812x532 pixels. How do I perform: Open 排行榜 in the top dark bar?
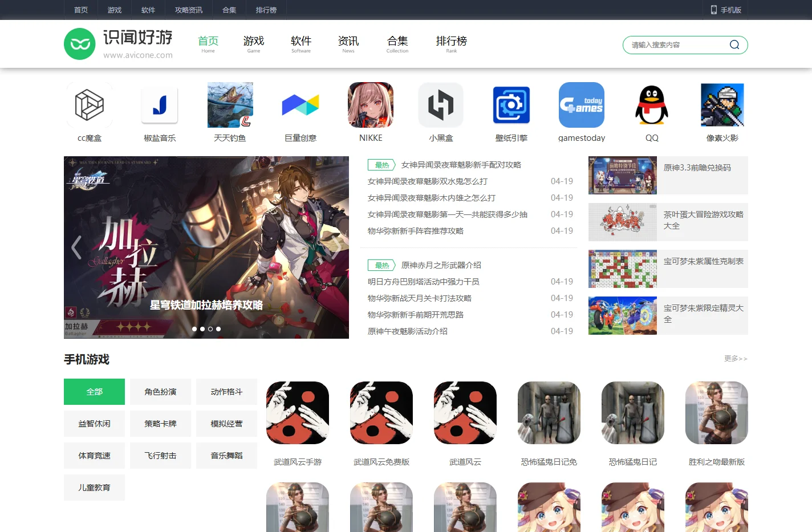click(x=266, y=10)
